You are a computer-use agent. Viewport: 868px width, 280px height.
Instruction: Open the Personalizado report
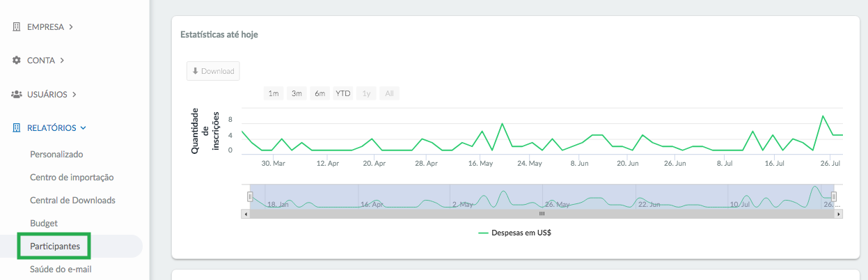click(x=56, y=154)
